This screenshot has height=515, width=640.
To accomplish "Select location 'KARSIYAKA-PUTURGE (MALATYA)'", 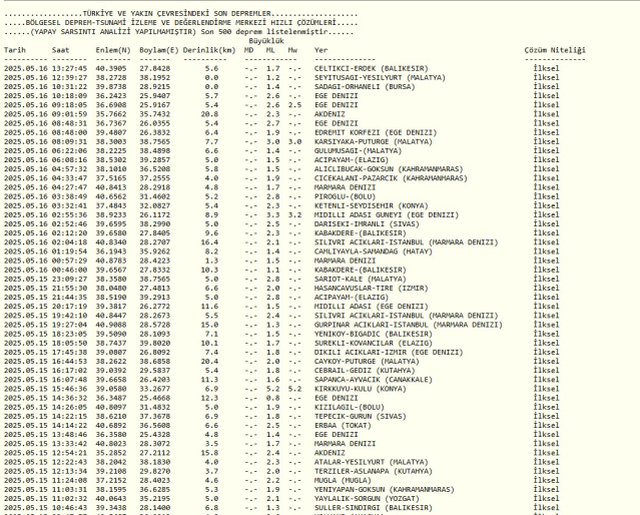I will tap(373, 142).
